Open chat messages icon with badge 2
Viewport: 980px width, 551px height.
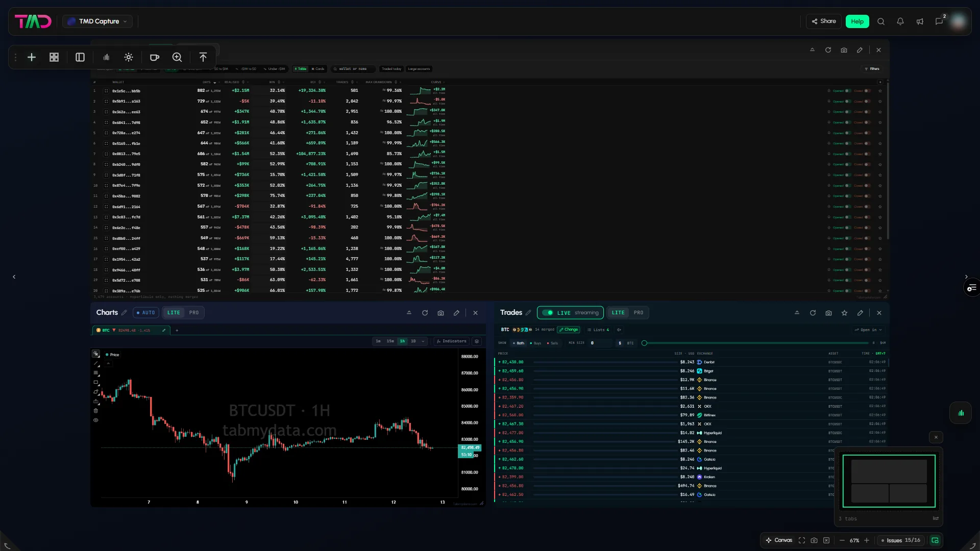tap(940, 21)
